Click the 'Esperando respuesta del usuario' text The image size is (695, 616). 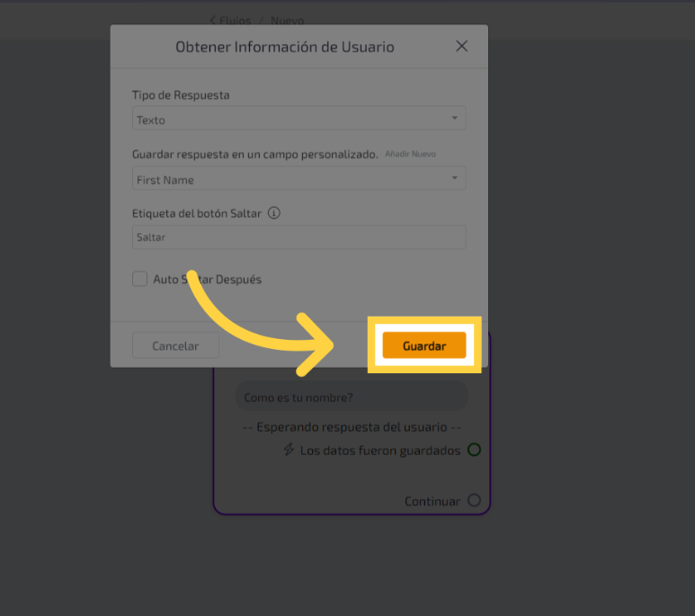tap(352, 427)
